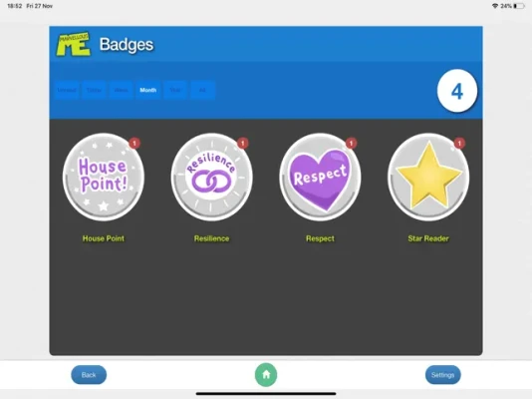Select the Month filter tab
The image size is (532, 399).
(x=147, y=90)
